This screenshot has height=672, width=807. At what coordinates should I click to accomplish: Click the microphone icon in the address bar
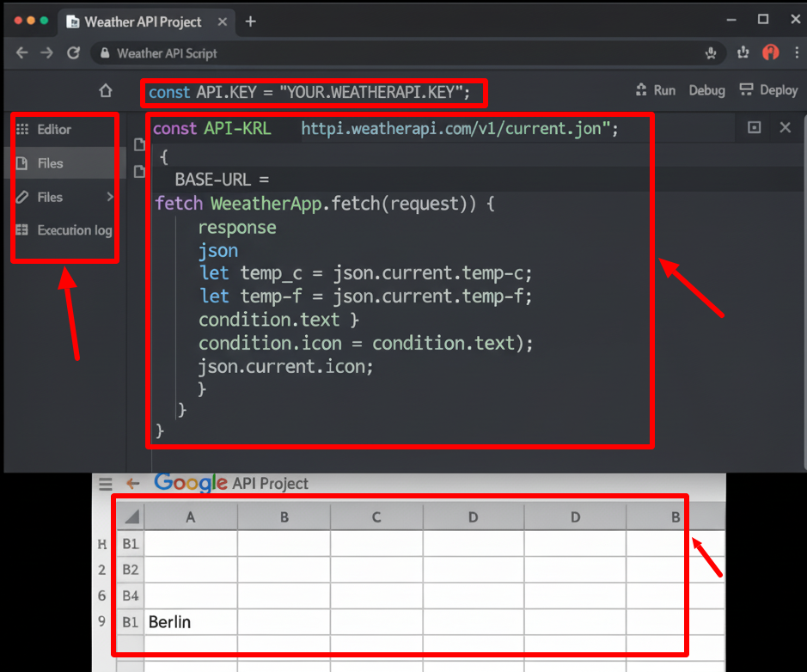click(711, 52)
